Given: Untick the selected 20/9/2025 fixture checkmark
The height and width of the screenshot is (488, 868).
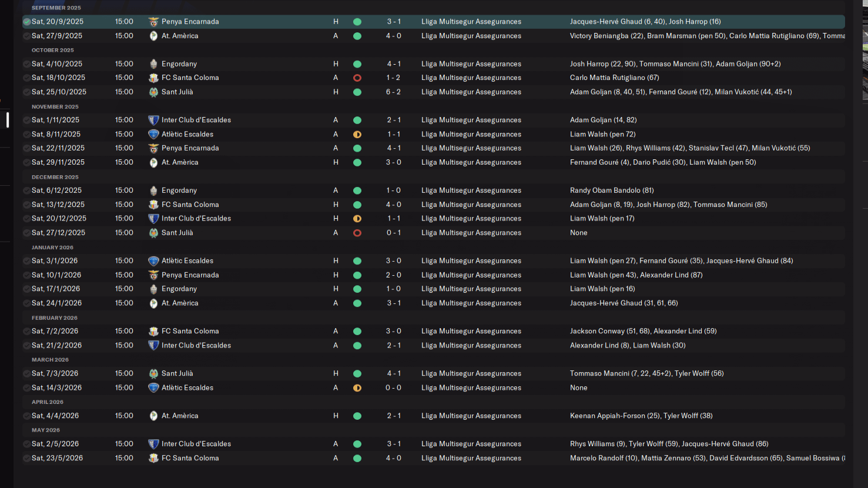Looking at the screenshot, I should click(26, 22).
